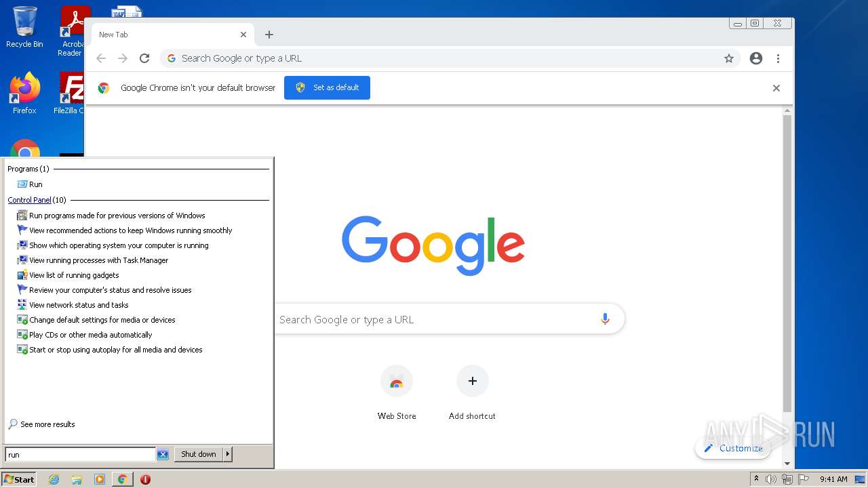
Task: Select the Recycle Bin desktop icon
Action: click(x=24, y=27)
